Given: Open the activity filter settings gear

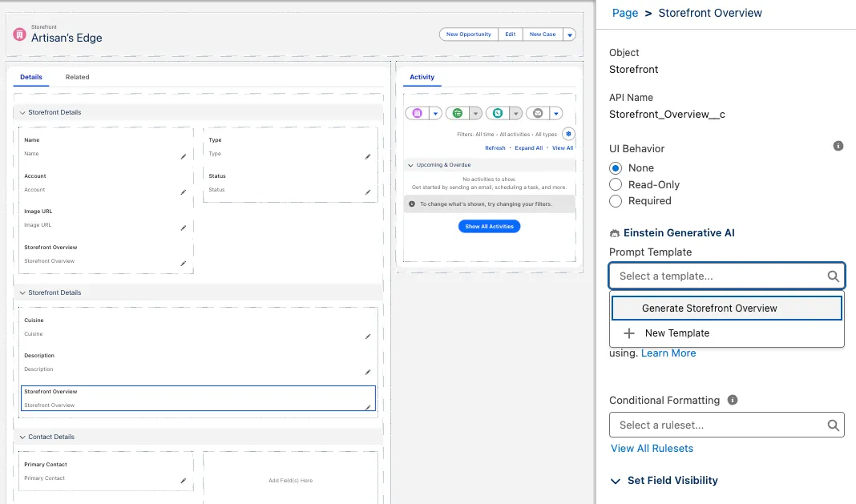Looking at the screenshot, I should click(568, 134).
